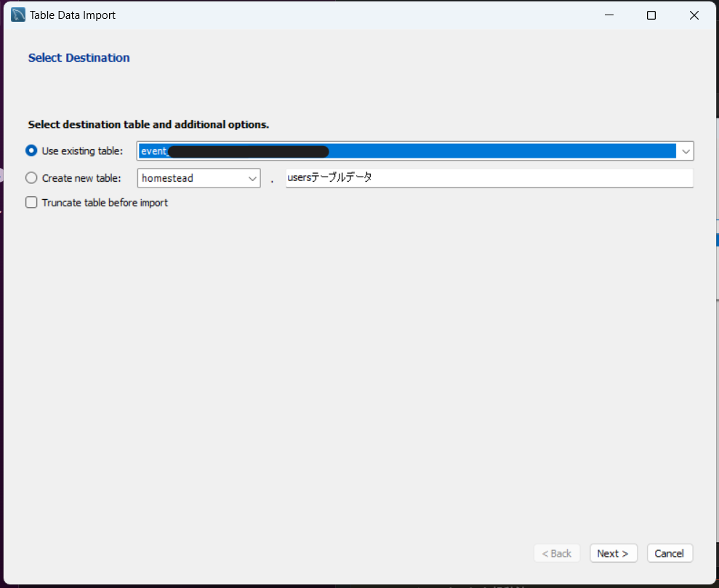Maximize the Table Data Import window

point(651,15)
